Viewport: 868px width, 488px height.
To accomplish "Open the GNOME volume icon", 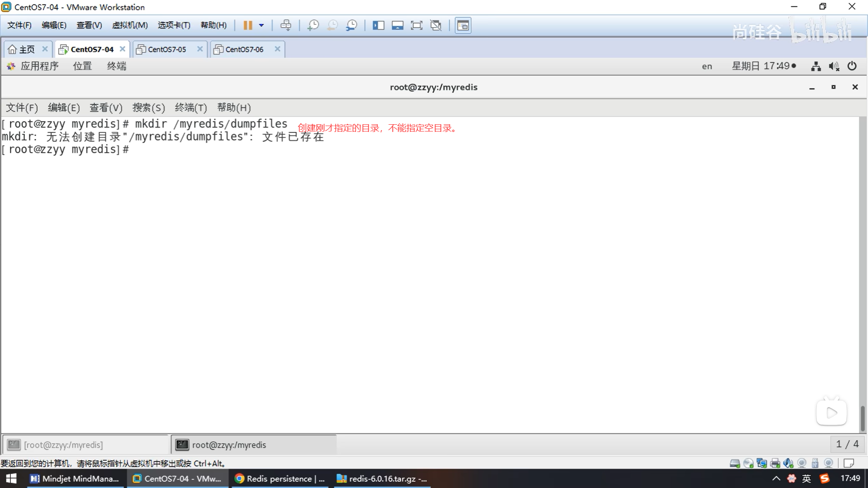I will coord(834,66).
